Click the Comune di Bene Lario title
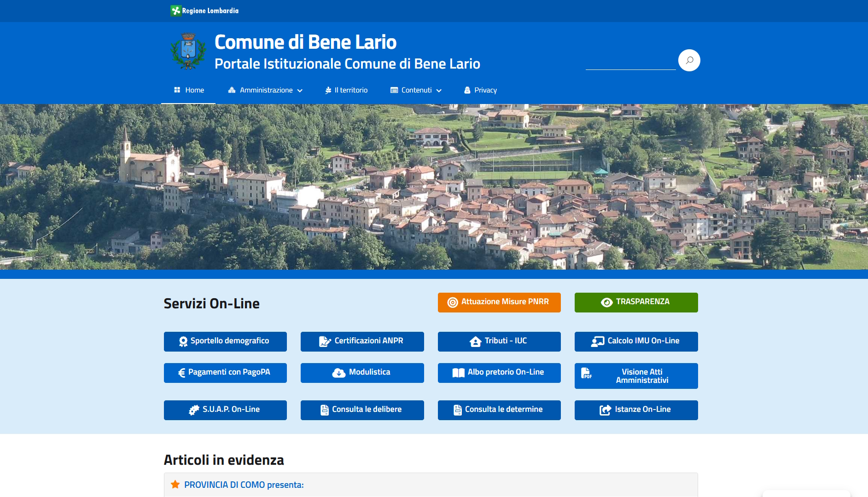 (x=305, y=42)
